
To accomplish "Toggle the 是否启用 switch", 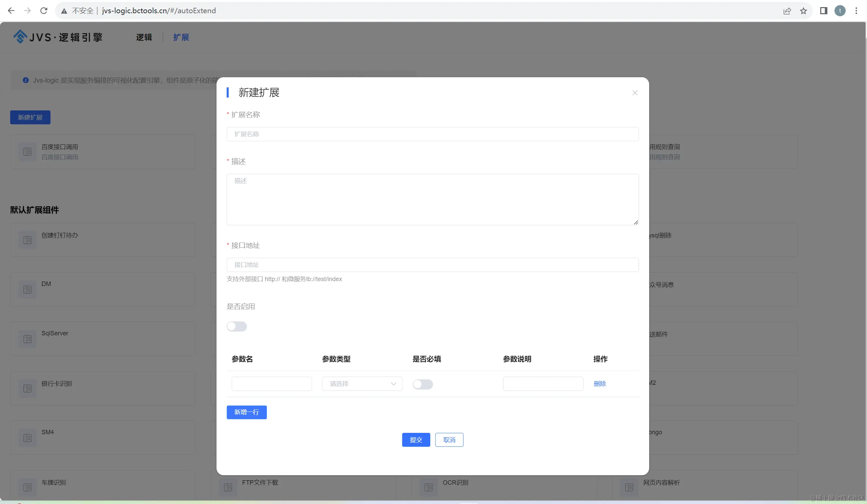I will (237, 327).
